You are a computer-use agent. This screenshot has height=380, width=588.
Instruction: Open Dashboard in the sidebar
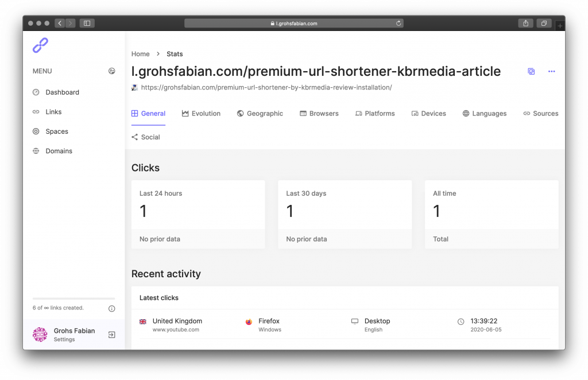point(62,92)
